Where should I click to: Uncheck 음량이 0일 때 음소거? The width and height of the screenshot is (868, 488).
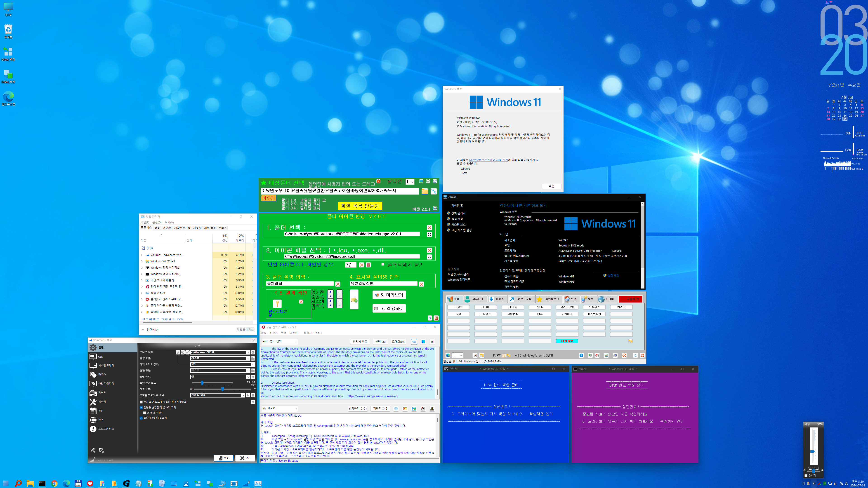pos(141,418)
